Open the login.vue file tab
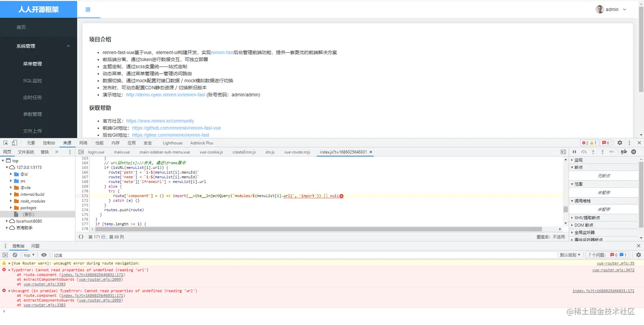Viewport: 644px width, 325px height. 96,152
